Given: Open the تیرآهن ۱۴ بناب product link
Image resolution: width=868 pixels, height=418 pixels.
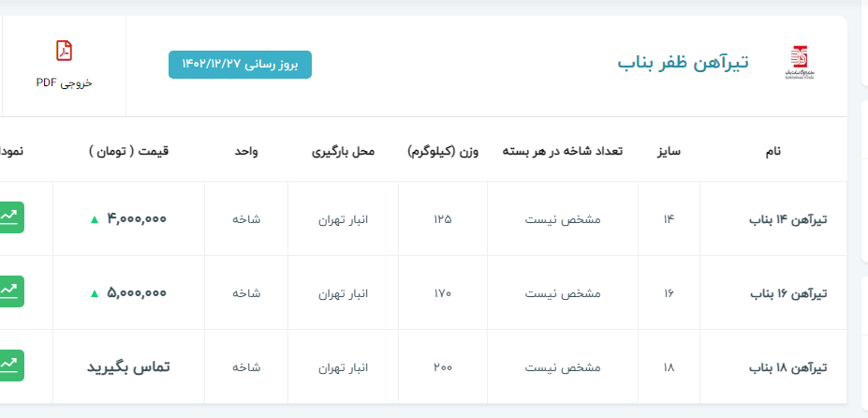Looking at the screenshot, I should (788, 219).
